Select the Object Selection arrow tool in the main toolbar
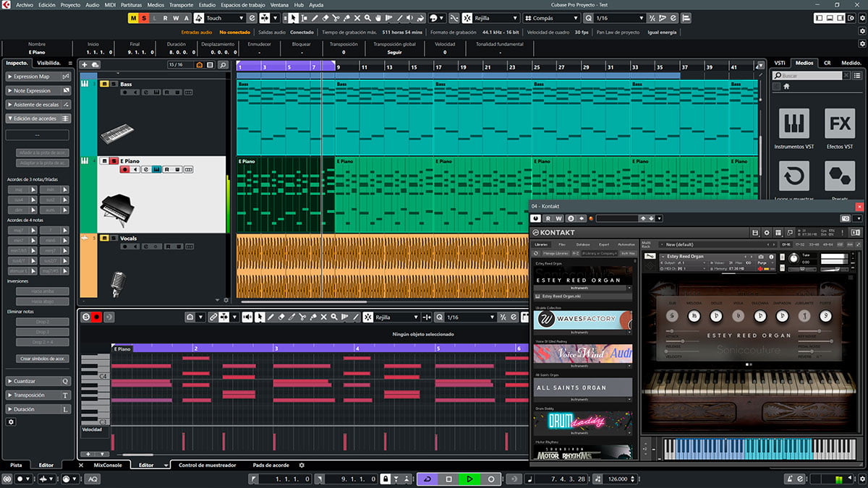This screenshot has height=488, width=868. point(294,18)
